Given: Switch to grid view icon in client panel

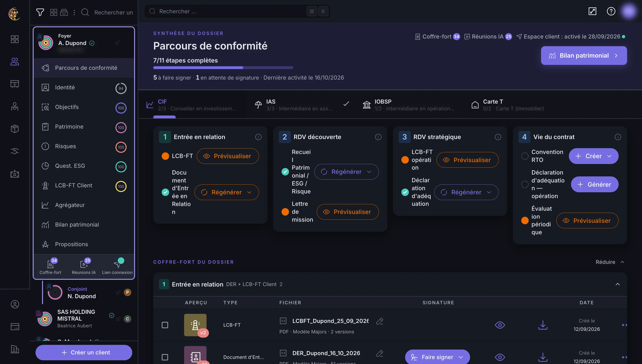Looking at the screenshot, I should (53, 12).
